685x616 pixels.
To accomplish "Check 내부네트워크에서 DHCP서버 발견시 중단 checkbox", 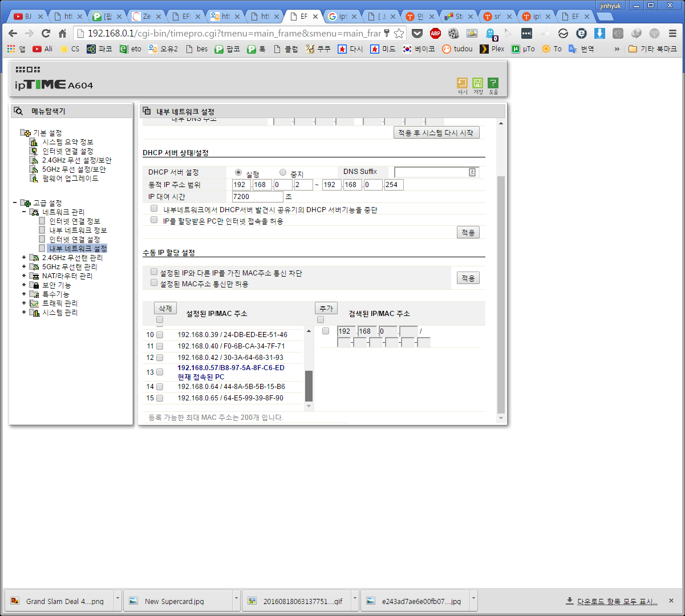I will click(154, 209).
